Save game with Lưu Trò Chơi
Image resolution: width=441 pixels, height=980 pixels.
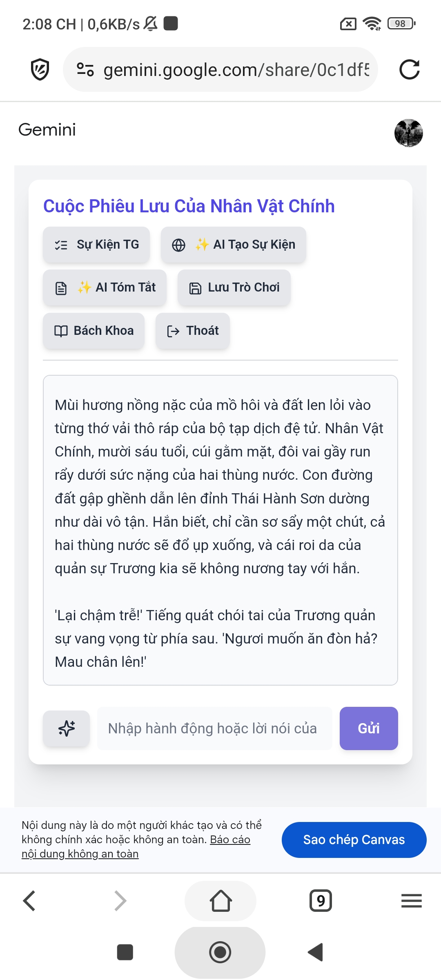point(234,287)
